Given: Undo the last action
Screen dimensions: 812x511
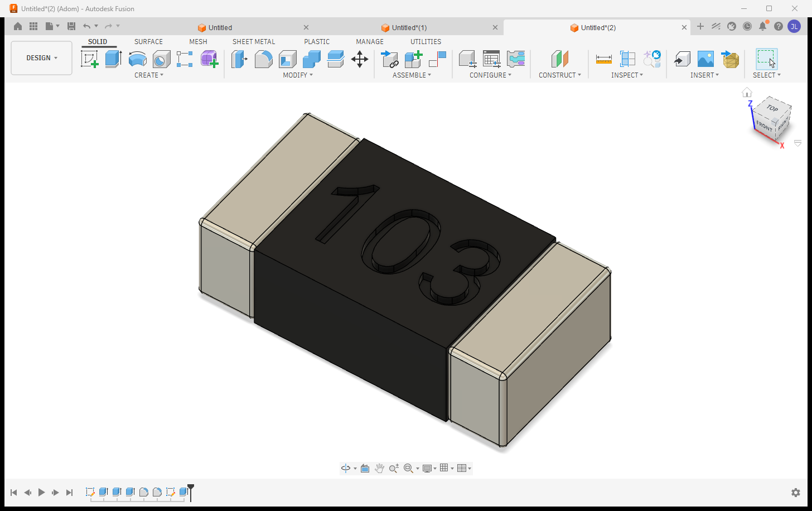Looking at the screenshot, I should tap(86, 26).
